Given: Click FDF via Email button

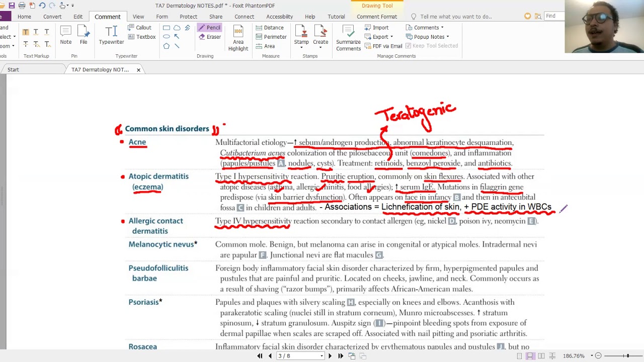Looking at the screenshot, I should coord(383,46).
